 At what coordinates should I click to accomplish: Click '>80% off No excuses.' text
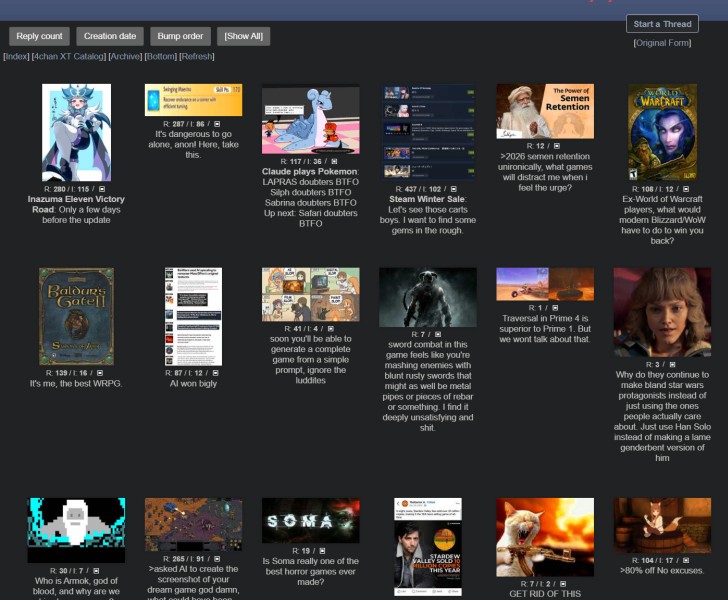click(662, 571)
